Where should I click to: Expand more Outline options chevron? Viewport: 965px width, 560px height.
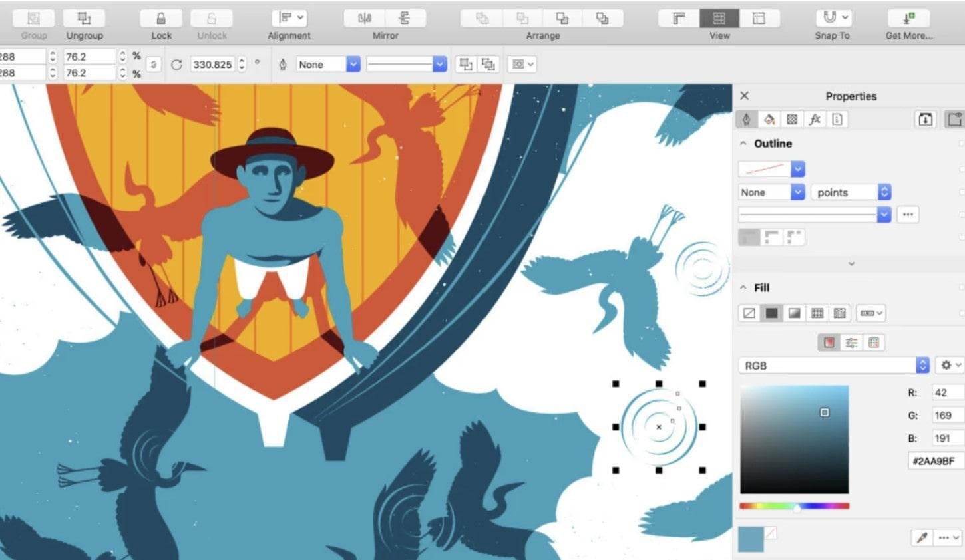(x=851, y=264)
